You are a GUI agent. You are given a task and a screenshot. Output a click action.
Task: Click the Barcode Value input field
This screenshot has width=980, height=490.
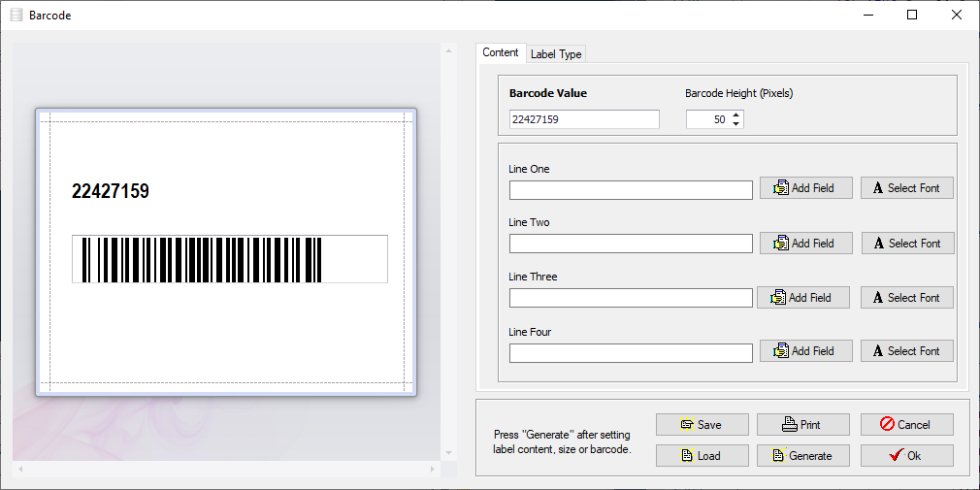pyautogui.click(x=584, y=119)
